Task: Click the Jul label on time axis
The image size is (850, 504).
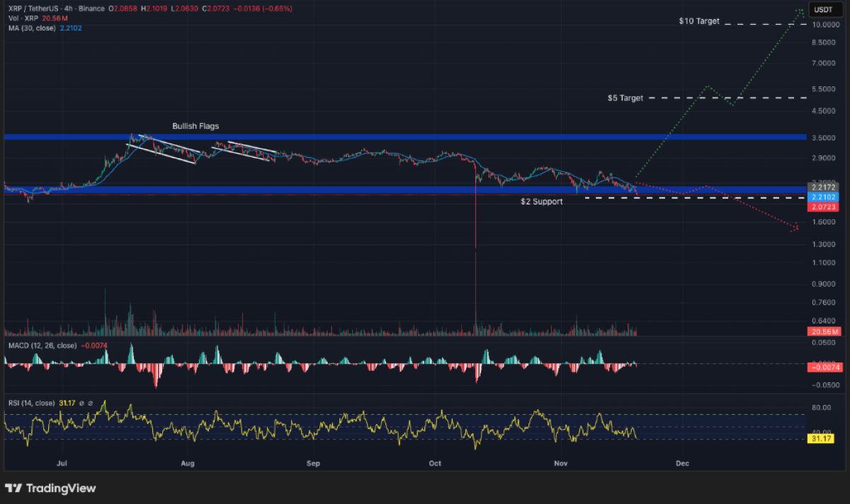Action: coord(62,464)
